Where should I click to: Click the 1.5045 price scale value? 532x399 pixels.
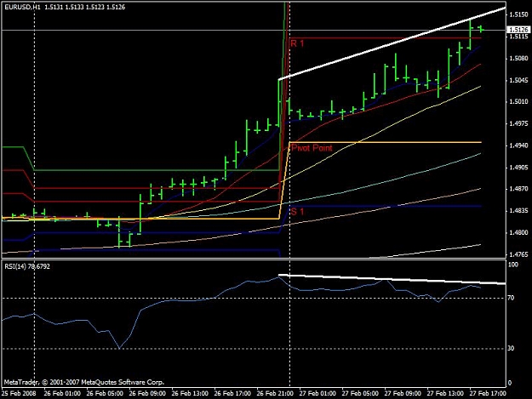(518, 80)
